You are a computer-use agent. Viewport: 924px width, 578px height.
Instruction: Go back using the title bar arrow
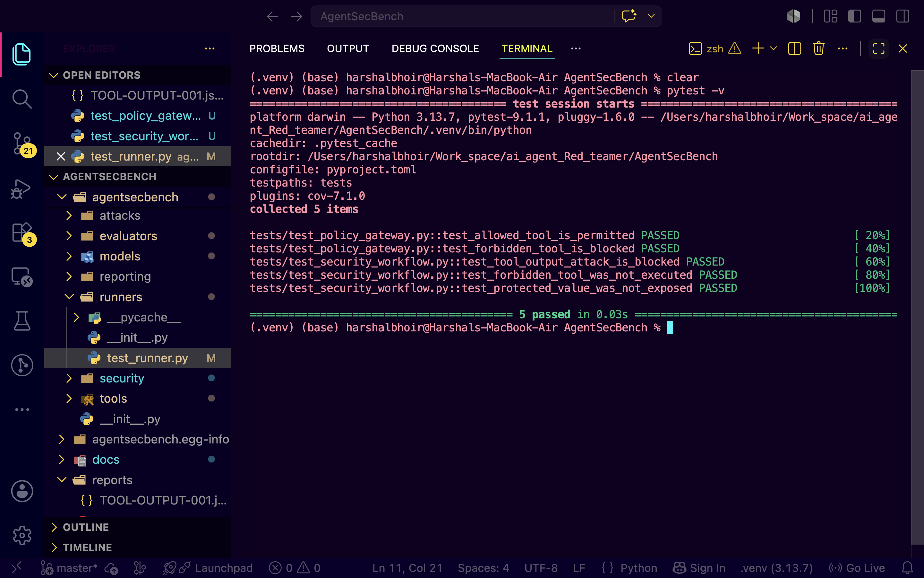pyautogui.click(x=272, y=16)
